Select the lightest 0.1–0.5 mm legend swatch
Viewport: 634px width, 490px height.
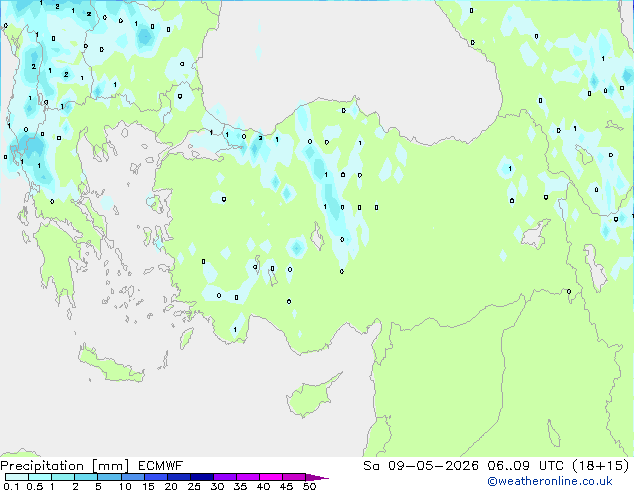(17, 477)
